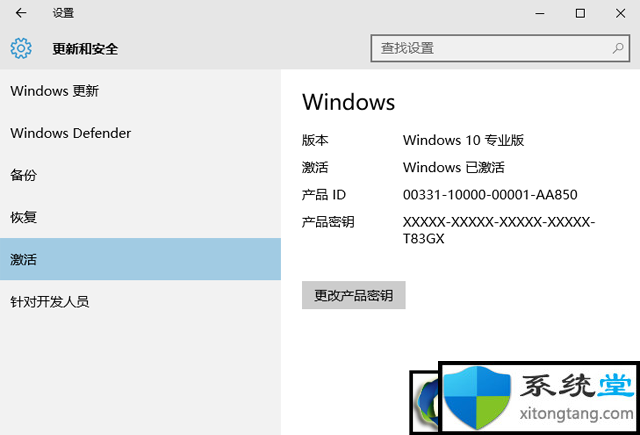Click the search magnifier icon
The height and width of the screenshot is (435, 640).
(618, 48)
